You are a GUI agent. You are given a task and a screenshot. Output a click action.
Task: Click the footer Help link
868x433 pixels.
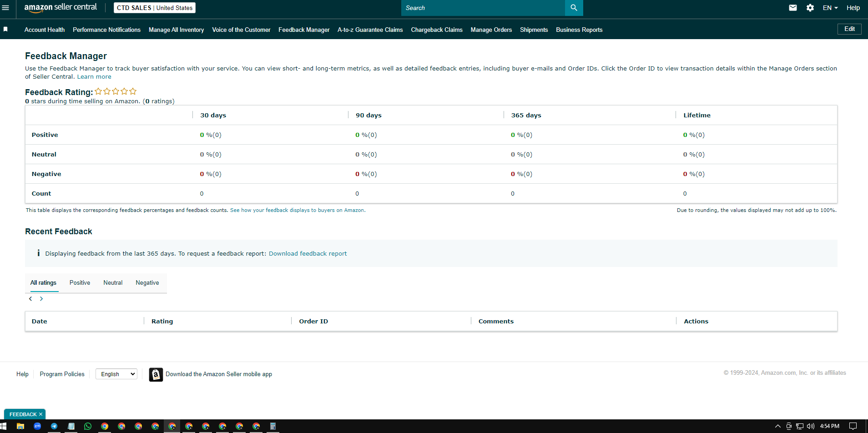(x=22, y=374)
